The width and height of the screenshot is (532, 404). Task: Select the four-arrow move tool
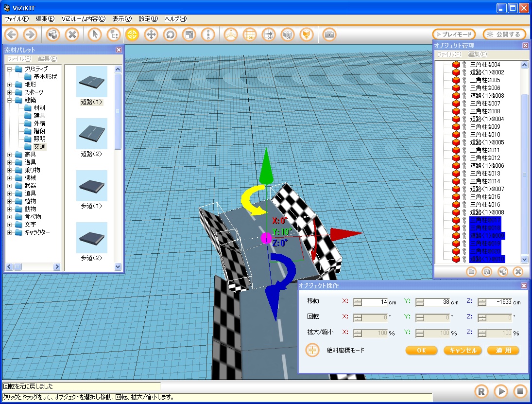151,35
